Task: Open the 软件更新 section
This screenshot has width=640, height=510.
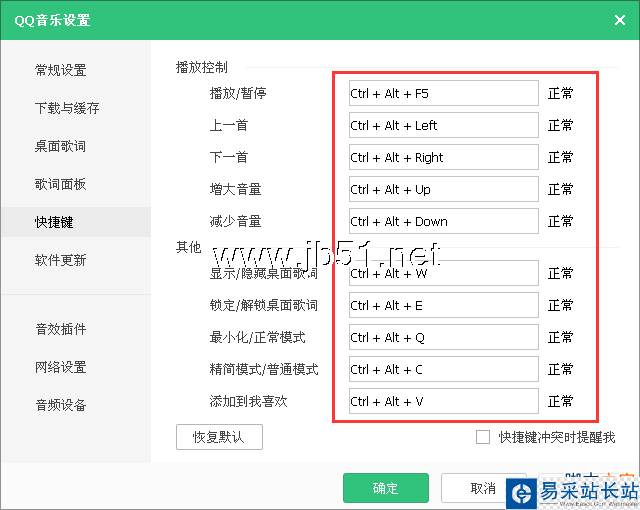Action: [x=60, y=260]
